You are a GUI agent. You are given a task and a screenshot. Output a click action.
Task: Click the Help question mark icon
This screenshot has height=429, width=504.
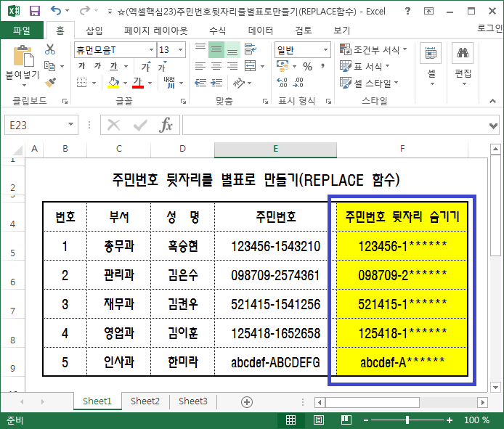[407, 11]
